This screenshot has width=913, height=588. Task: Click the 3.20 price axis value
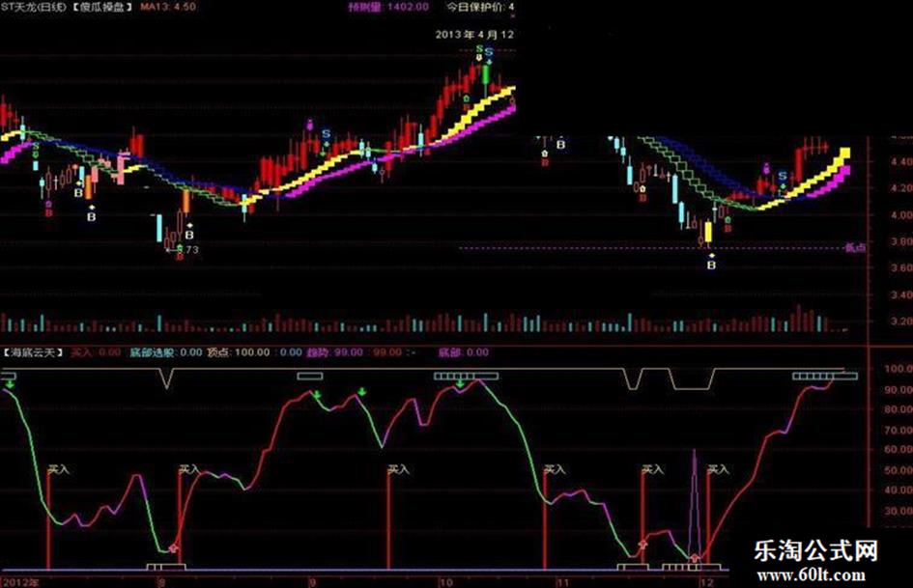[x=901, y=321]
